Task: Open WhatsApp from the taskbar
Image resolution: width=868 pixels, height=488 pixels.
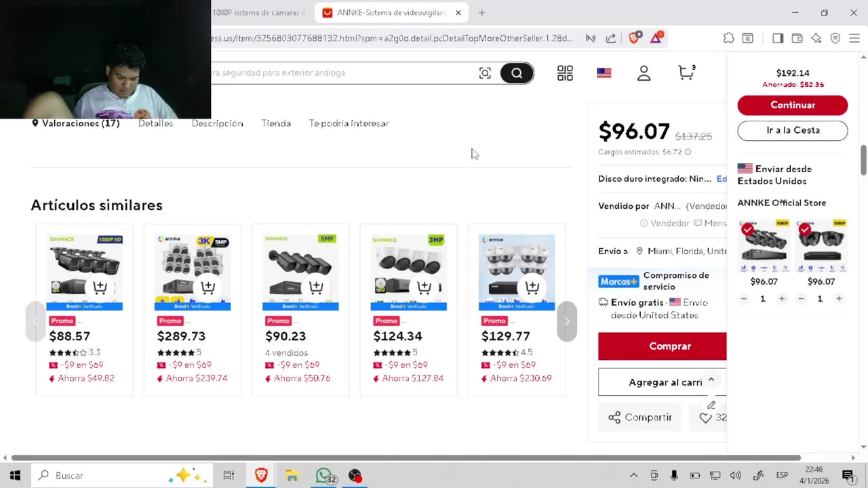Action: pyautogui.click(x=324, y=476)
